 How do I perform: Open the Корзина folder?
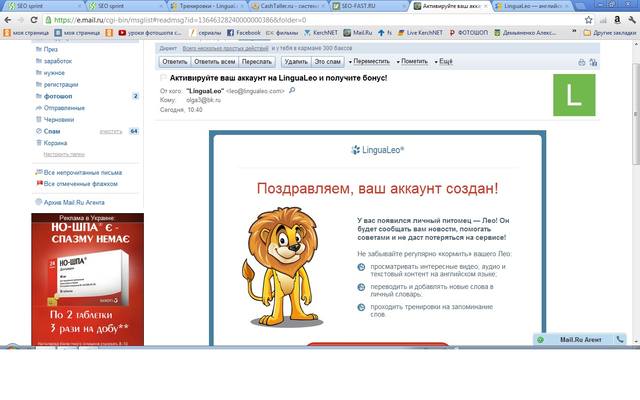coord(55,143)
